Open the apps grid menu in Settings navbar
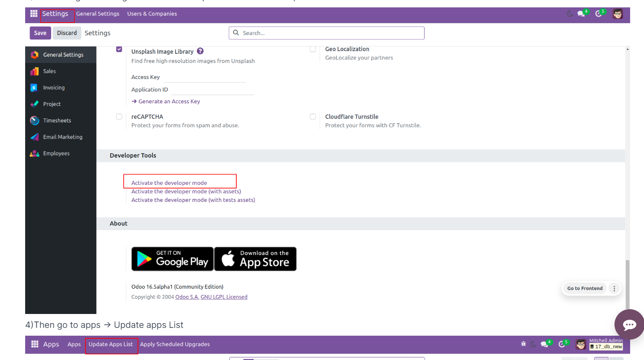The height and width of the screenshot is (360, 644). pos(34,14)
